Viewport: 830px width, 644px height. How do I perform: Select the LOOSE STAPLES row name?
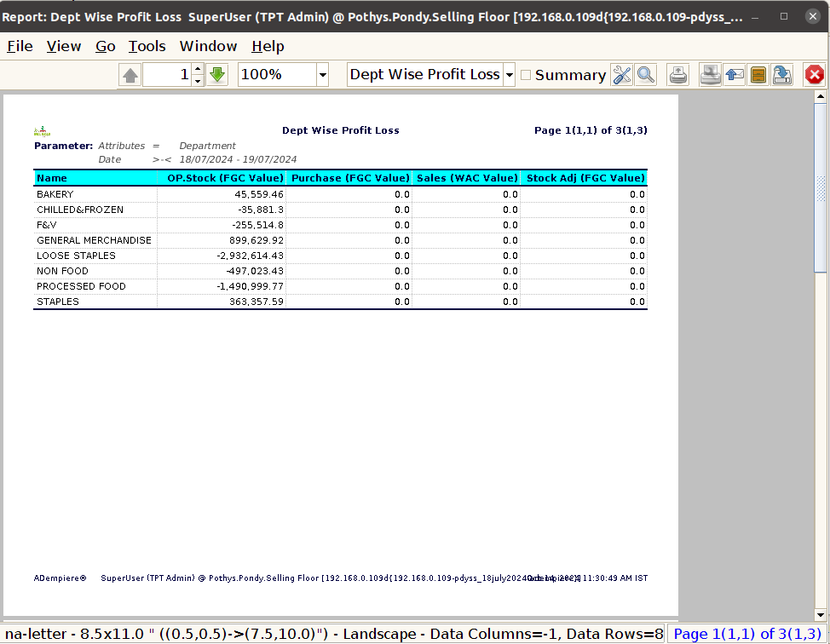coord(76,256)
